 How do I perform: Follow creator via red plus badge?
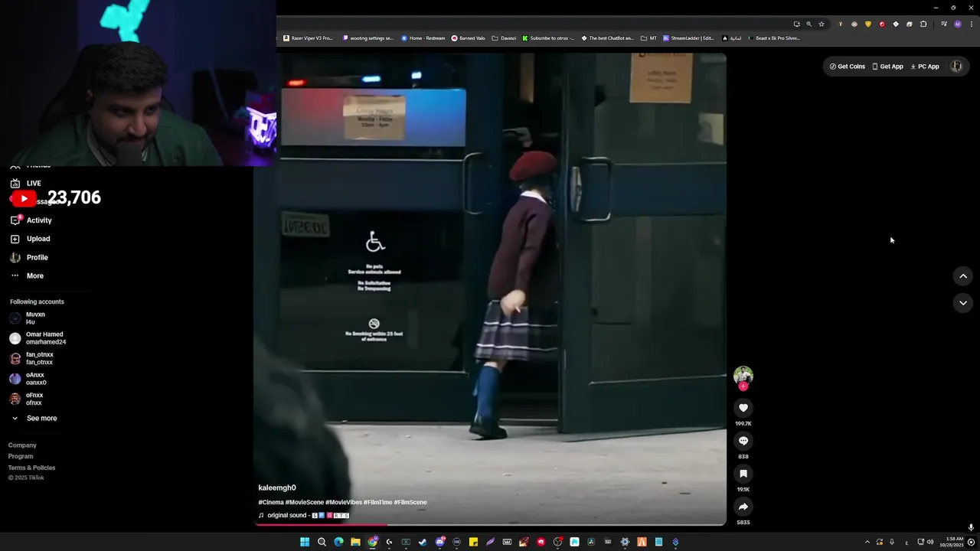(x=743, y=386)
